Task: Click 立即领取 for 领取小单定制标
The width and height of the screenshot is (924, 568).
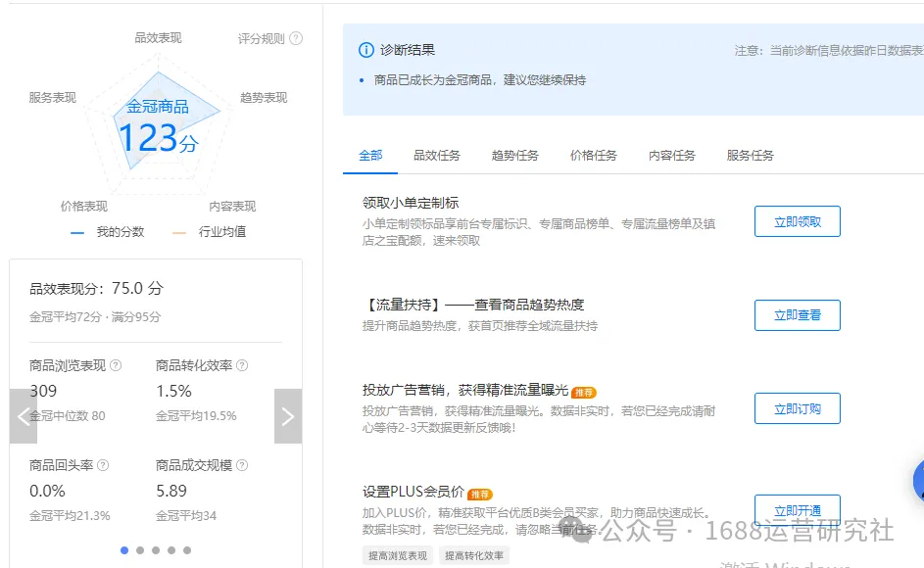Action: click(797, 221)
